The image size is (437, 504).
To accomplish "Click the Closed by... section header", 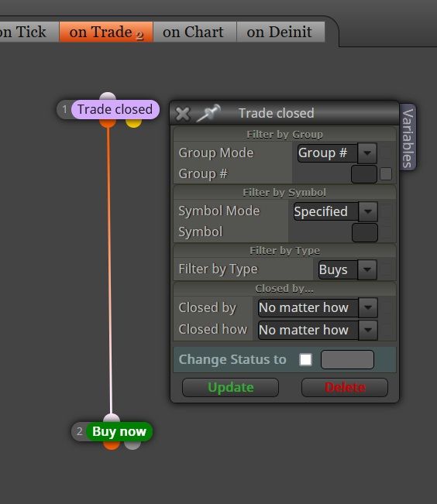I will [x=284, y=288].
